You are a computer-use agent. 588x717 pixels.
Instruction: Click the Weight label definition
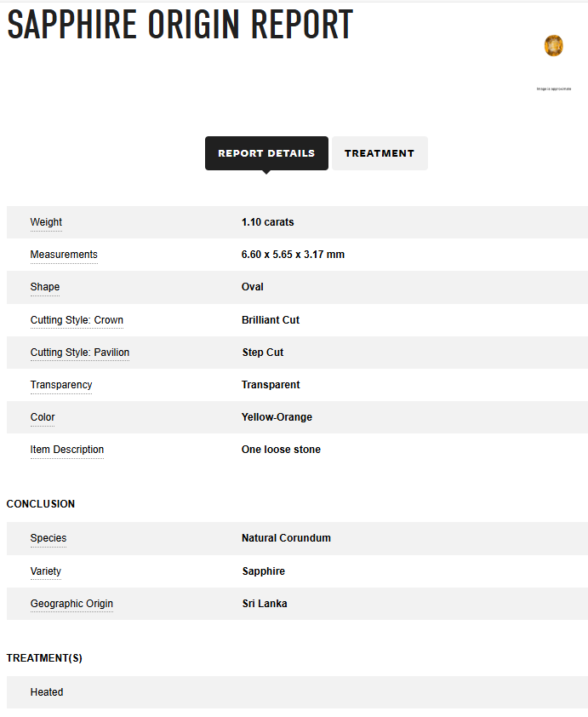pyautogui.click(x=46, y=222)
